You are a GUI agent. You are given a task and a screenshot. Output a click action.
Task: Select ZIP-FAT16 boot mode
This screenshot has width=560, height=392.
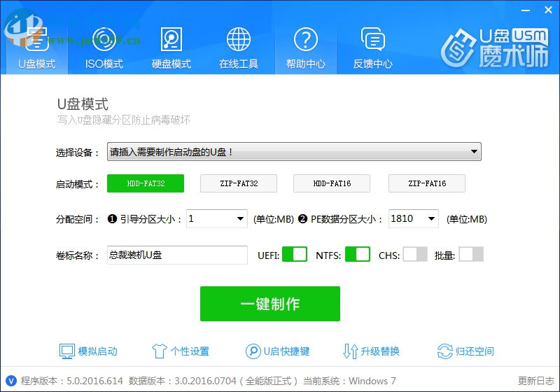click(427, 183)
